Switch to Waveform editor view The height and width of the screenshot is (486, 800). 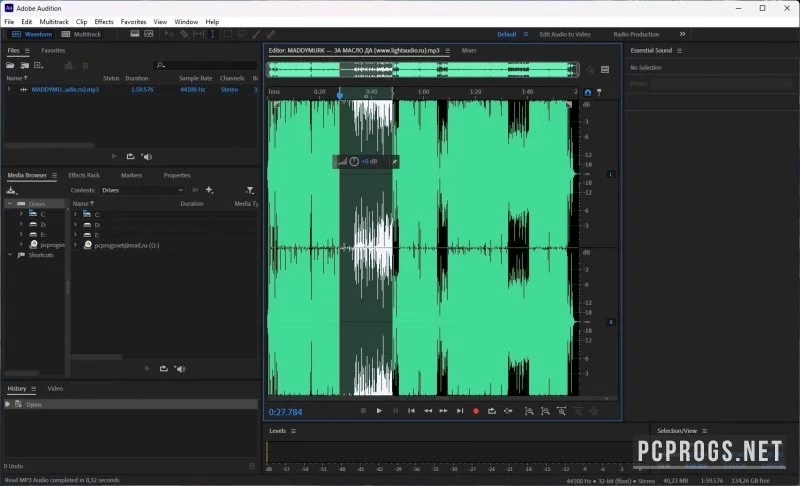coord(32,34)
